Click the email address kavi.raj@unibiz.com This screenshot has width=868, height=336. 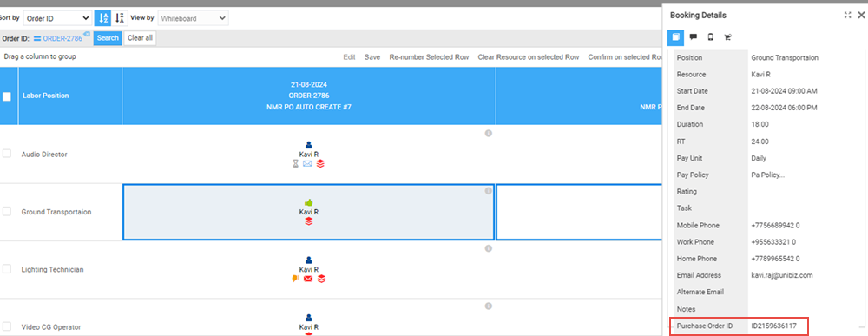tap(782, 275)
